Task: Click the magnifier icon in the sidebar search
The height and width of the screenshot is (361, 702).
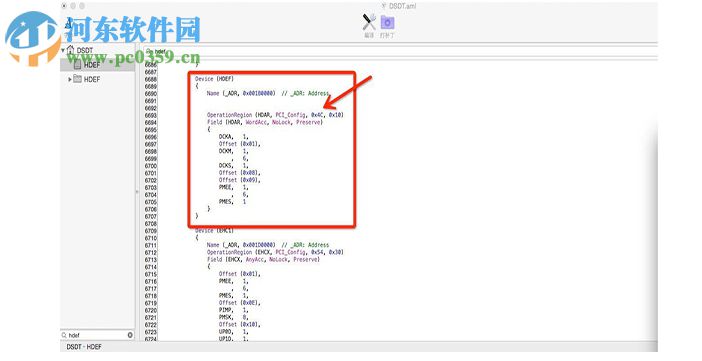Action: coord(64,335)
